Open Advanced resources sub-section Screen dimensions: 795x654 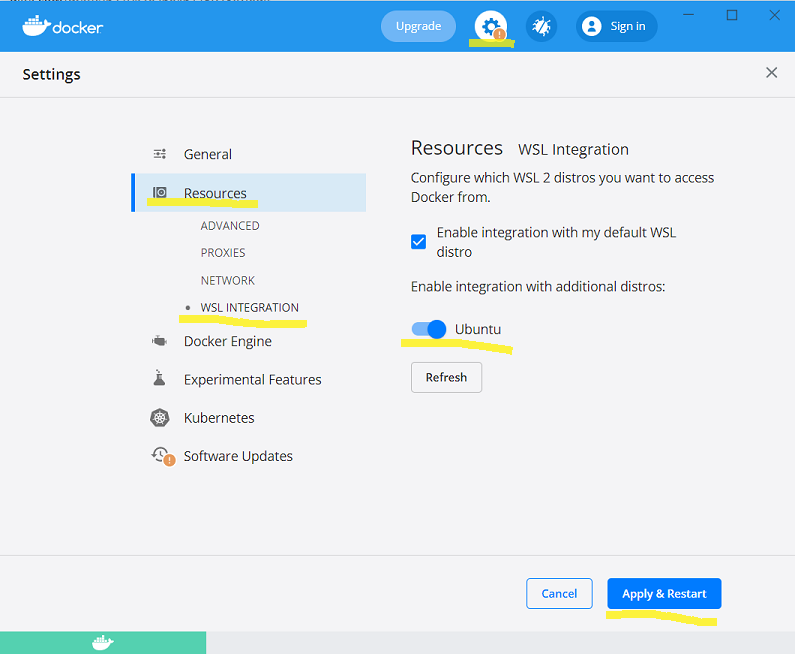pyautogui.click(x=230, y=226)
